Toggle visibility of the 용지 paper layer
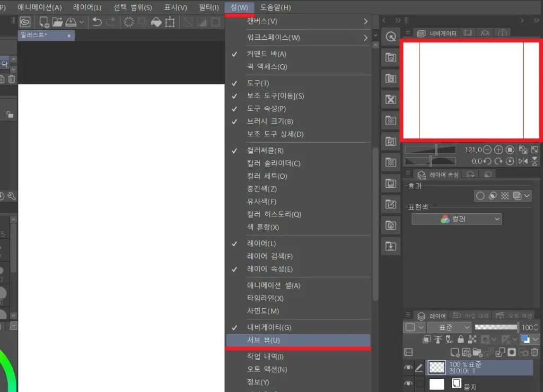 tap(408, 384)
